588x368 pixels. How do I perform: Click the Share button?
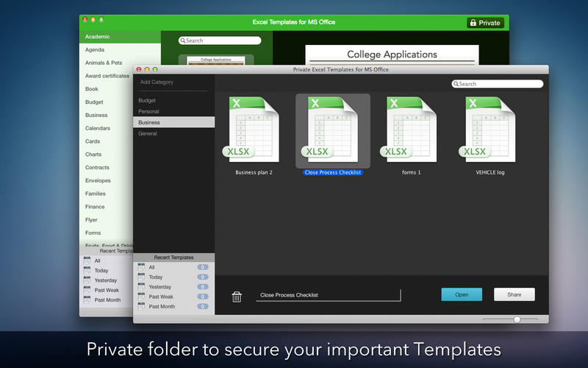pos(514,294)
